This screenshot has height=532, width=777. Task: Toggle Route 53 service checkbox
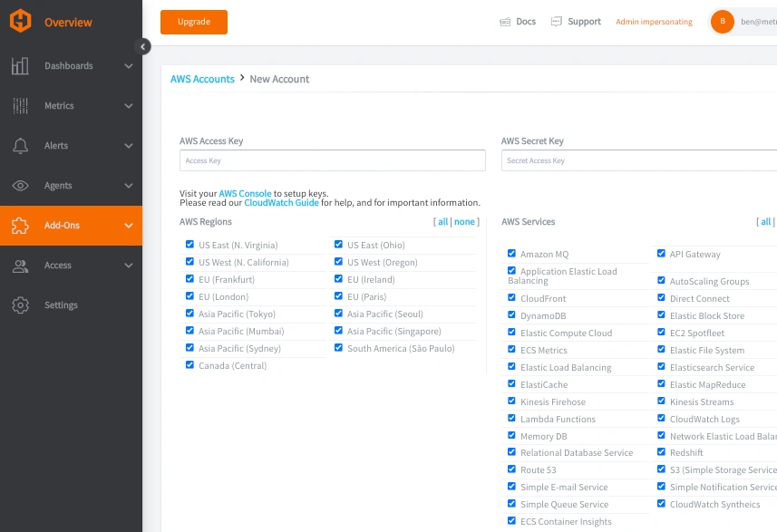click(512, 469)
